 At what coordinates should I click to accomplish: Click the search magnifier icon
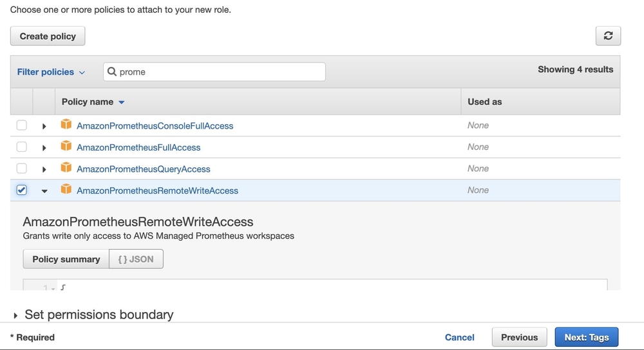coord(111,72)
